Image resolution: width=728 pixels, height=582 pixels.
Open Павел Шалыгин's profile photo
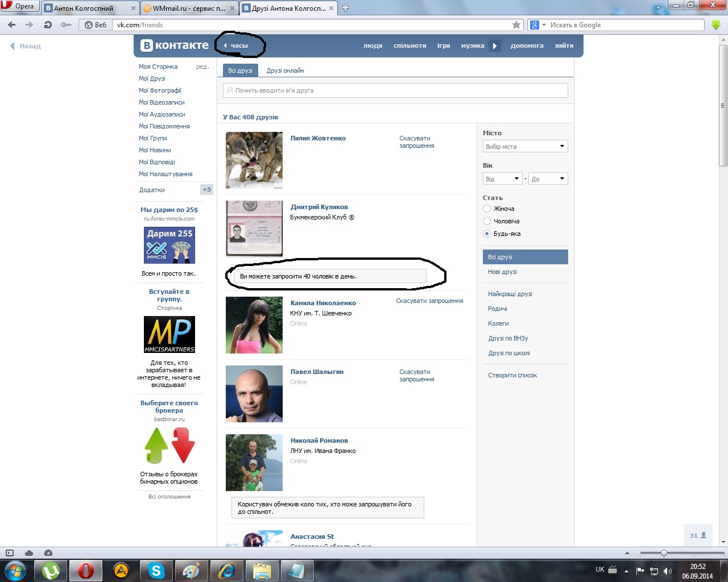(254, 394)
